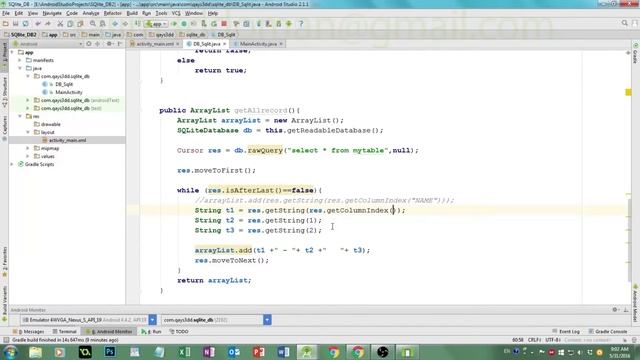Click CRLF line separator in status bar

pyautogui.click(x=534, y=340)
